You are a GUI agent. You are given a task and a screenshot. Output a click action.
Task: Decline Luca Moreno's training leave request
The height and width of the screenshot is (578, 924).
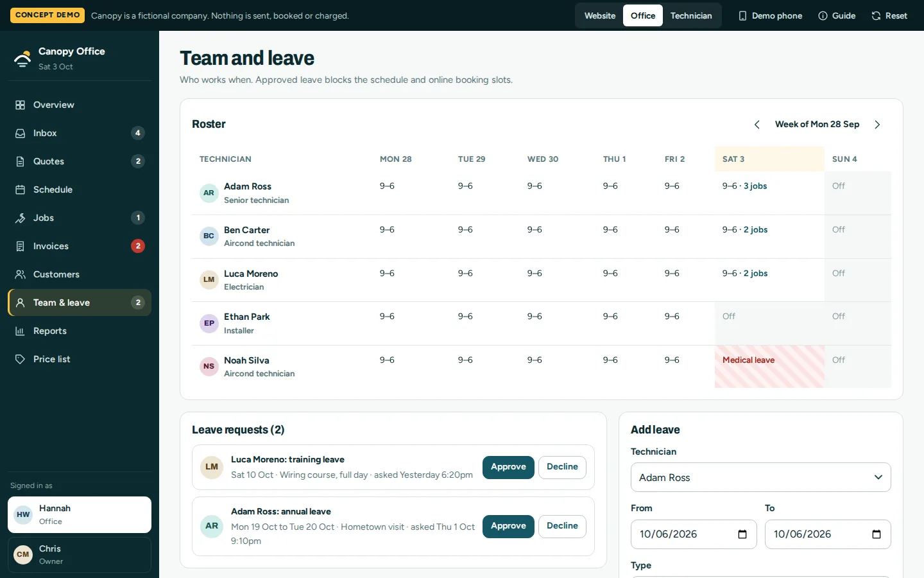pos(562,467)
